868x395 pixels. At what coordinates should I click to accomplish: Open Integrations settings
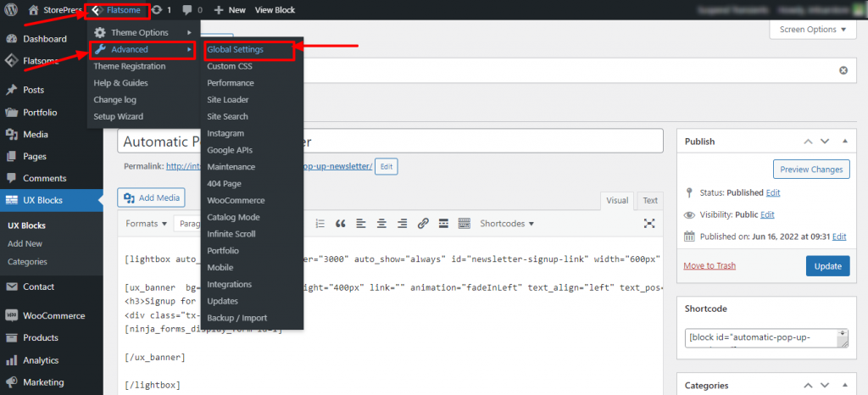point(229,284)
